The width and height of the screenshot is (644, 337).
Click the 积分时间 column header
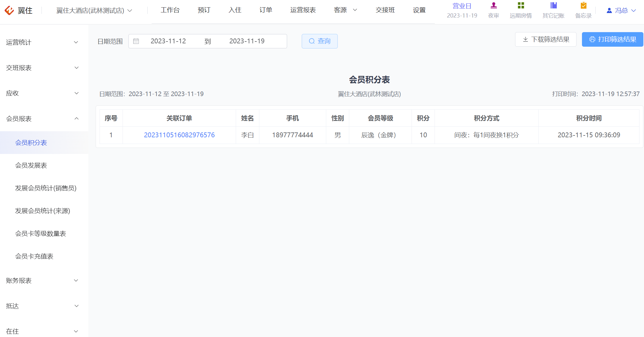pos(589,118)
